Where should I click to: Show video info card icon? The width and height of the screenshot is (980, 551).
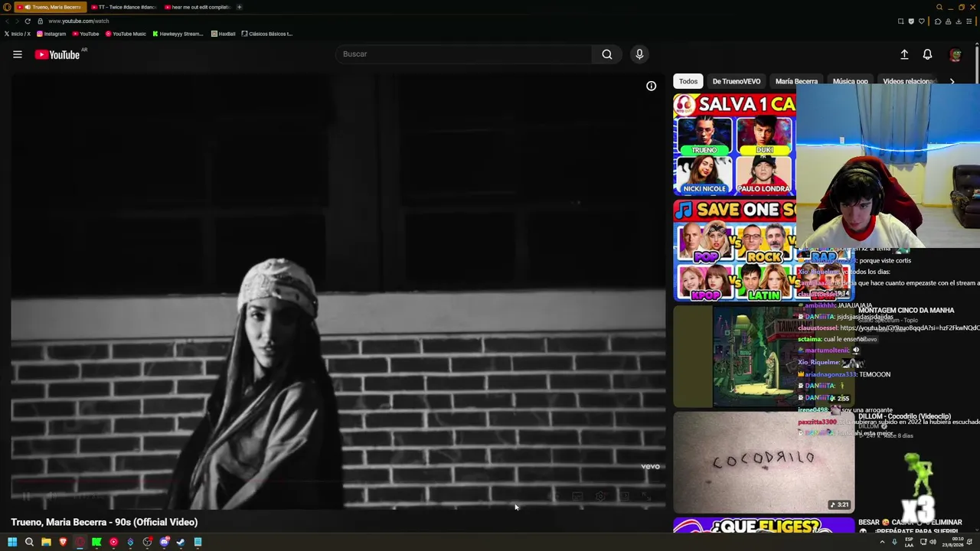pyautogui.click(x=651, y=86)
